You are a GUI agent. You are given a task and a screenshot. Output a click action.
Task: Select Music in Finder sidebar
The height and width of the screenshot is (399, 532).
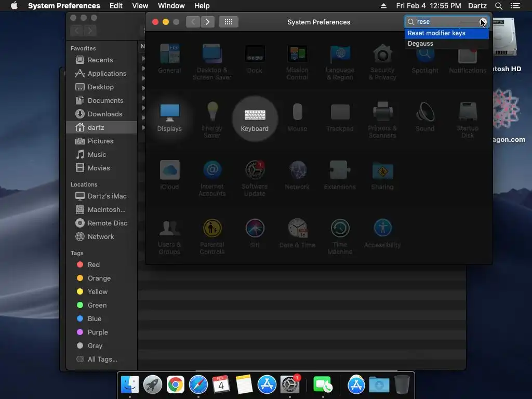pos(102,155)
